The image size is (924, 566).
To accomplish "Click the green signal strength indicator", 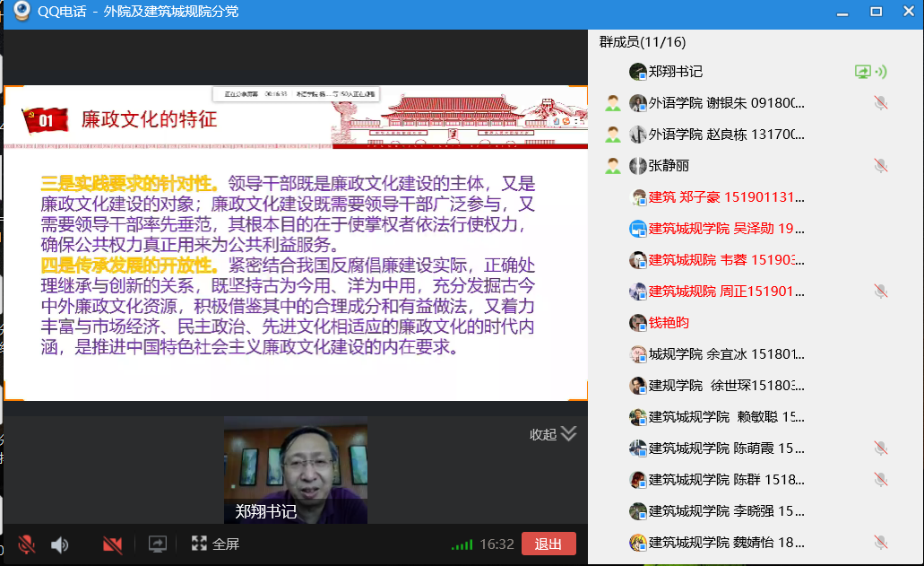I will pos(462,544).
